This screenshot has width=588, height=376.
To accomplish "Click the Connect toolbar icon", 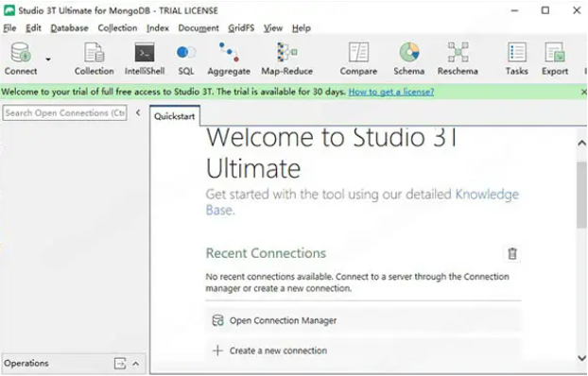I will (21, 59).
